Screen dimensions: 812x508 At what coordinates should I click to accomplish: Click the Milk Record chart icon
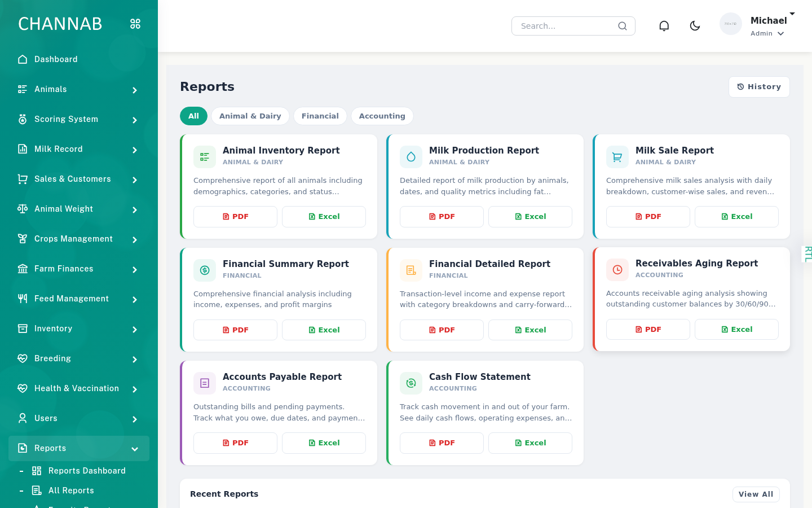(23, 149)
